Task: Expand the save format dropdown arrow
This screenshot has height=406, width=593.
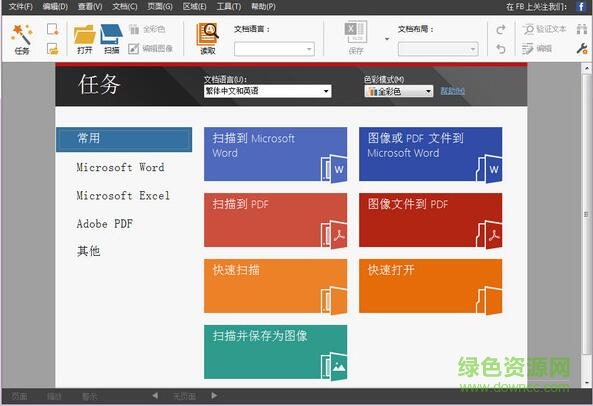Action: [387, 39]
